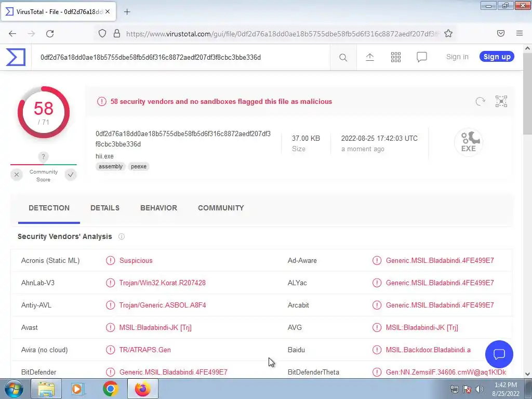Viewport: 532px width, 399px height.
Task: Close the VirusTotal browser tab
Action: click(x=108, y=11)
